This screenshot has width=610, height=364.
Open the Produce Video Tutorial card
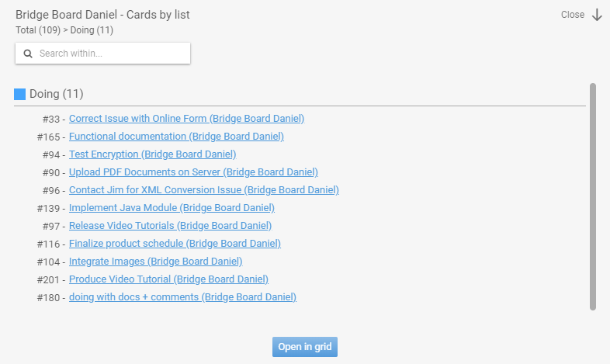[x=168, y=279]
